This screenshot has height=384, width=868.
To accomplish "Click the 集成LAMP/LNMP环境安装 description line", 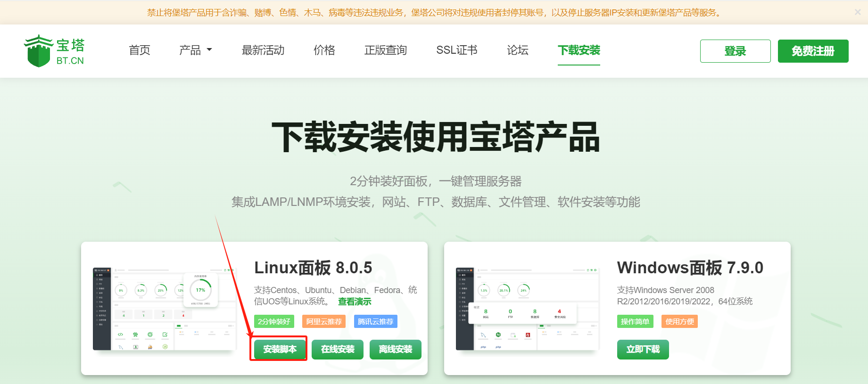I will [436, 202].
